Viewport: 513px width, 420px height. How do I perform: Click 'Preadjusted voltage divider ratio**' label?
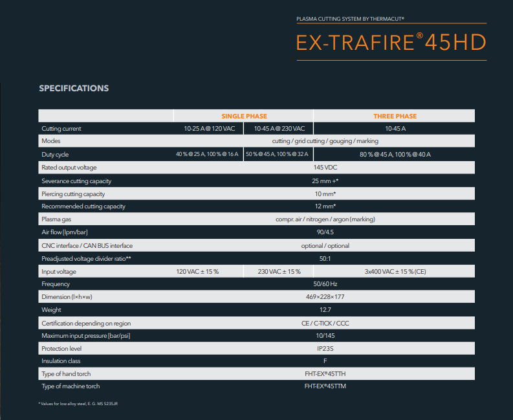tap(87, 259)
